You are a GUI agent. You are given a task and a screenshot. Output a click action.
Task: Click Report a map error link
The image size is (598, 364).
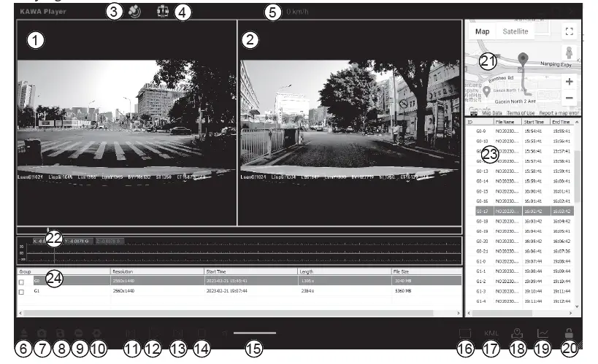[559, 113]
